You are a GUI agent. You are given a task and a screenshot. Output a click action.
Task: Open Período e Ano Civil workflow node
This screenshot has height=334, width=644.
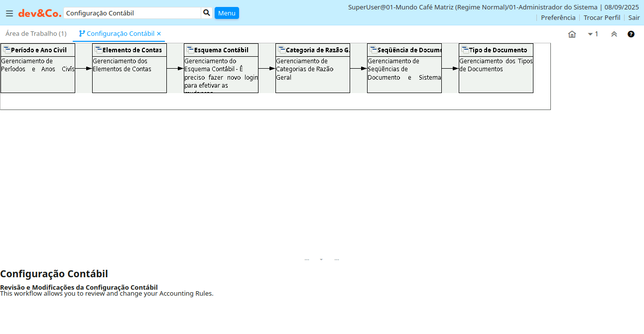click(x=38, y=68)
